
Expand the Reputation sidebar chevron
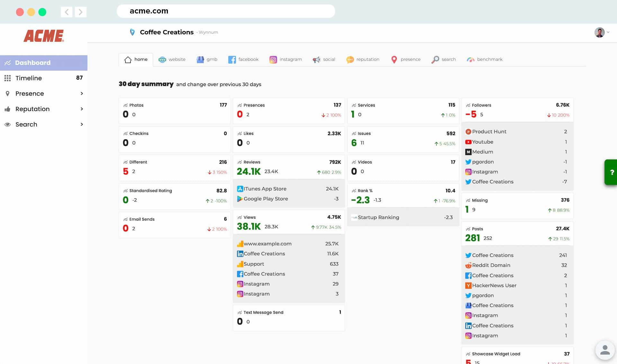coord(82,109)
